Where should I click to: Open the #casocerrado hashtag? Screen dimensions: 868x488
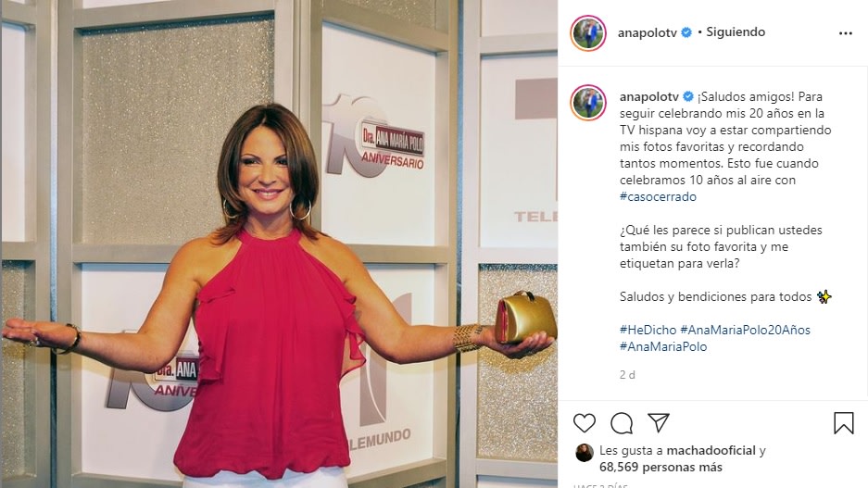(x=659, y=196)
